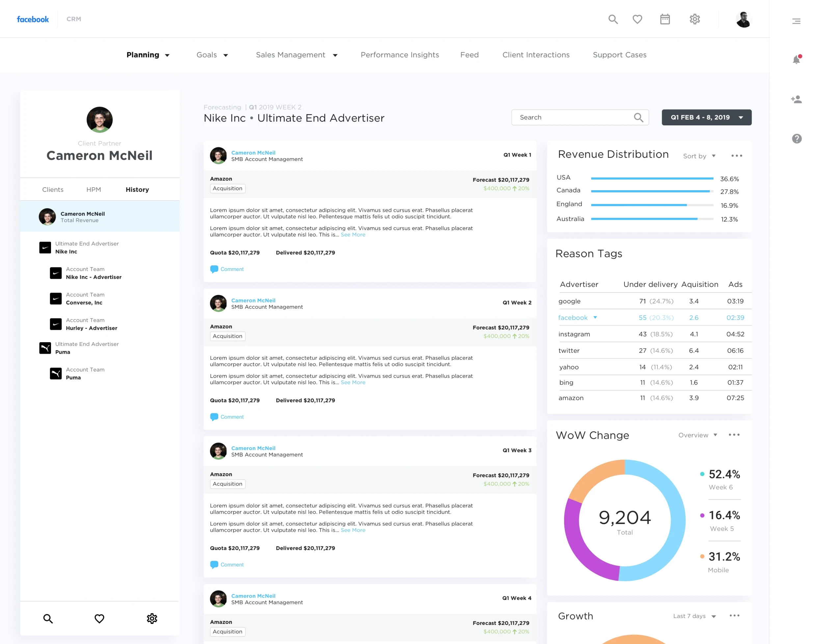Expand the facebook advertiser row arrow

click(595, 318)
